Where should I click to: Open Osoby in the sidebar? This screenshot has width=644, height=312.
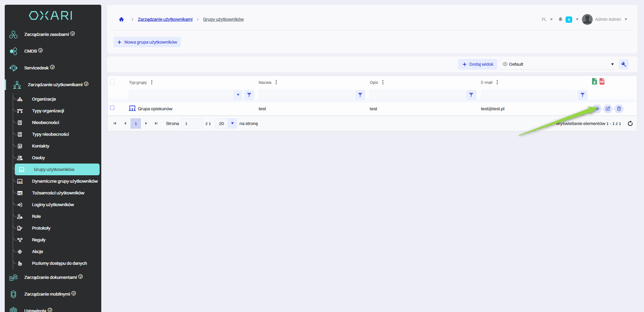(x=38, y=158)
